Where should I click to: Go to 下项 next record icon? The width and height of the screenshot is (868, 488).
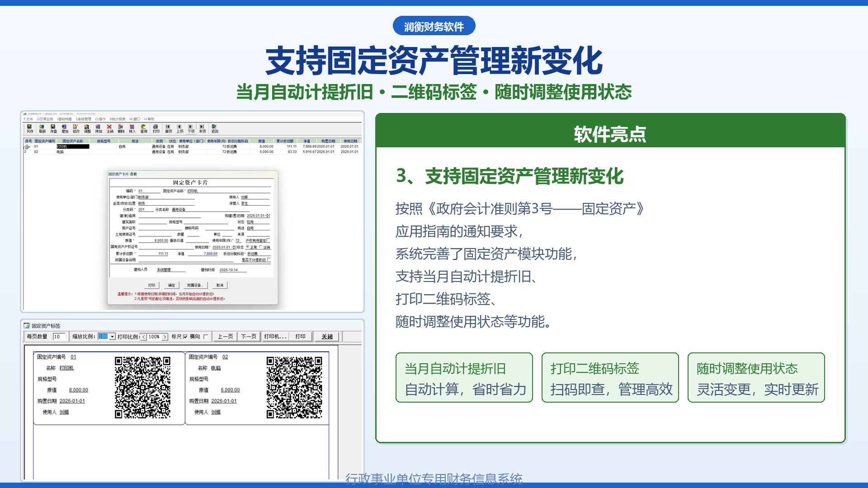pos(191,128)
